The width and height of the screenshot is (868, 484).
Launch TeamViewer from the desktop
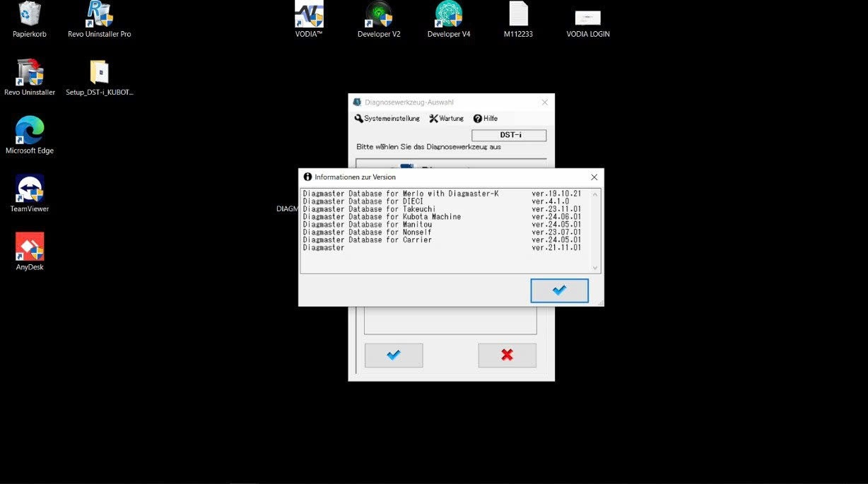coord(29,186)
